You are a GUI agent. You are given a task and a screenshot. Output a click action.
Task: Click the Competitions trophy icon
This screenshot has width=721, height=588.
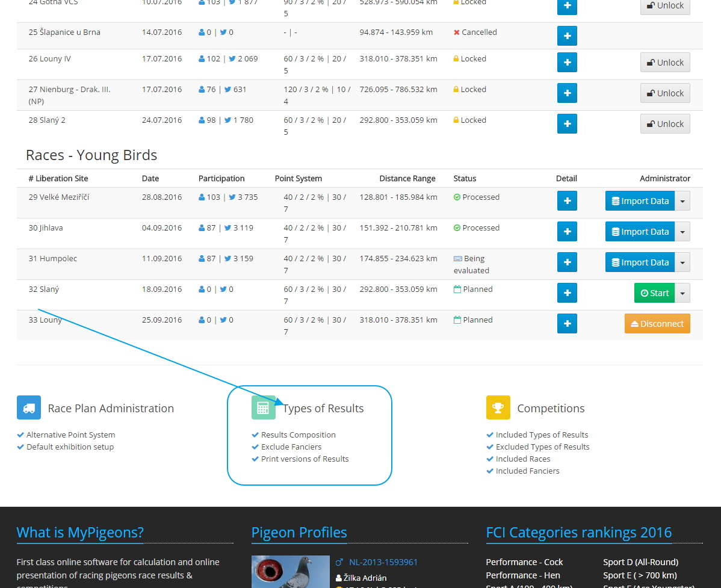coord(498,407)
